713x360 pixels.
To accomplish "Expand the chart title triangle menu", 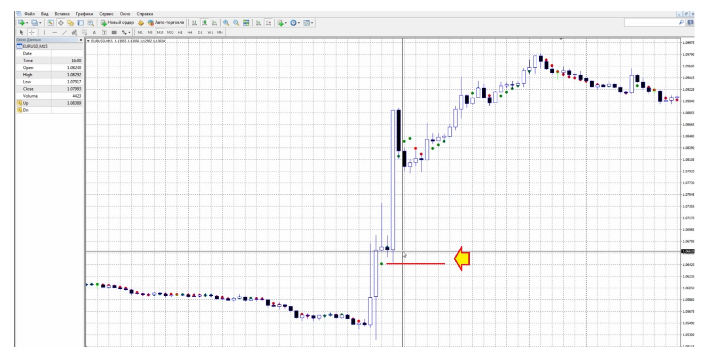I will click(x=88, y=41).
